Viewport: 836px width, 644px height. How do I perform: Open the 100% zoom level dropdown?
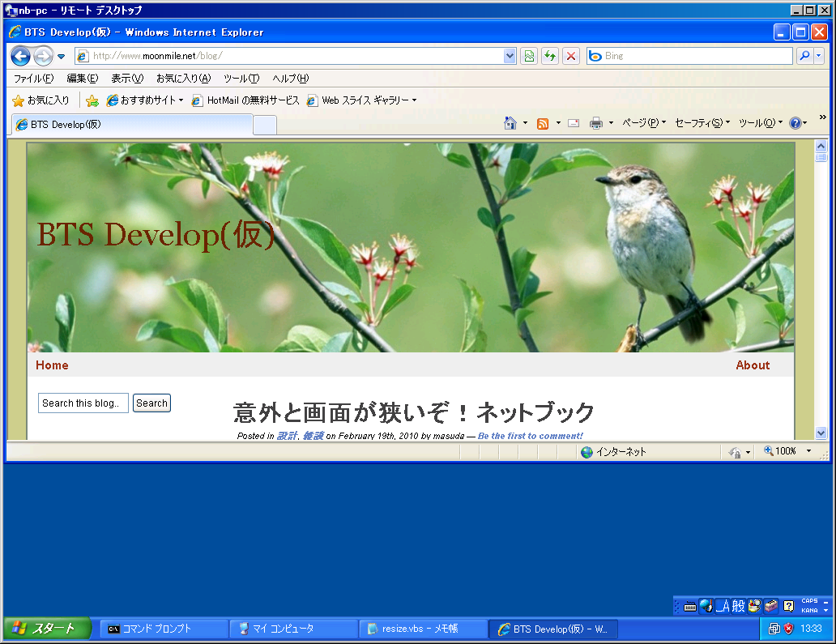pos(808,451)
